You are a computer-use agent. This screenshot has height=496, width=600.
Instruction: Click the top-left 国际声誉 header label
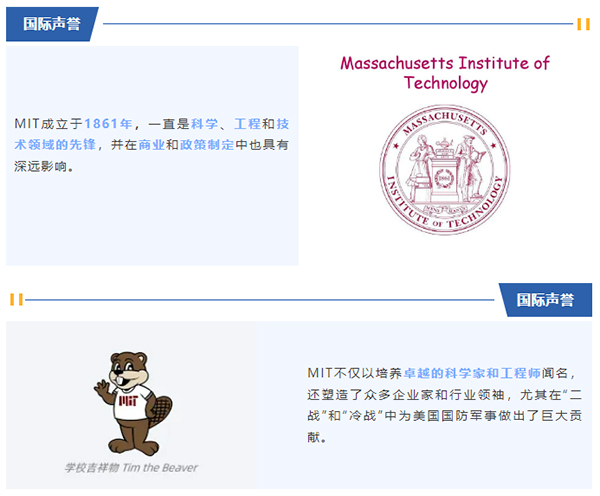(52, 24)
